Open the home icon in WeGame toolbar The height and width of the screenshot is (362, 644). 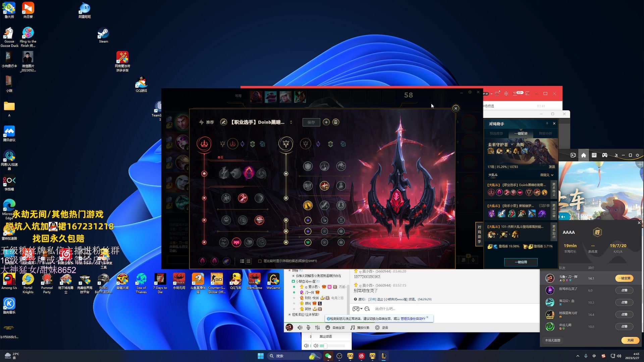584,155
